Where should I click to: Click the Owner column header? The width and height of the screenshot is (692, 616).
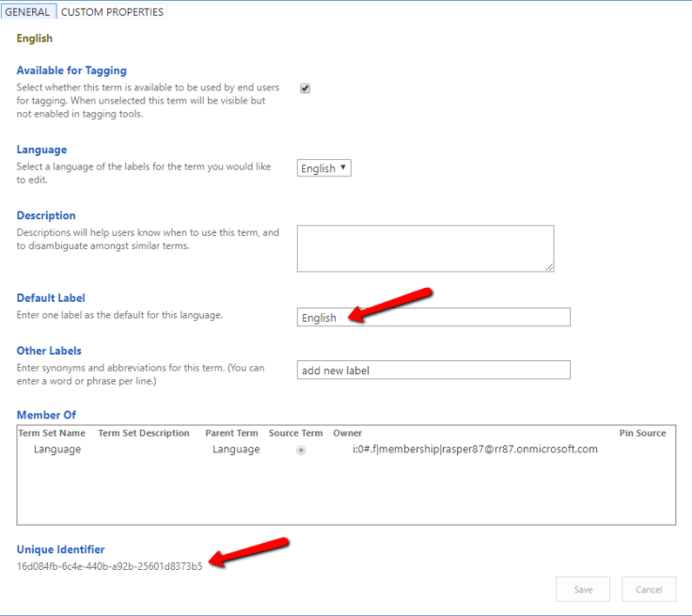pos(347,434)
